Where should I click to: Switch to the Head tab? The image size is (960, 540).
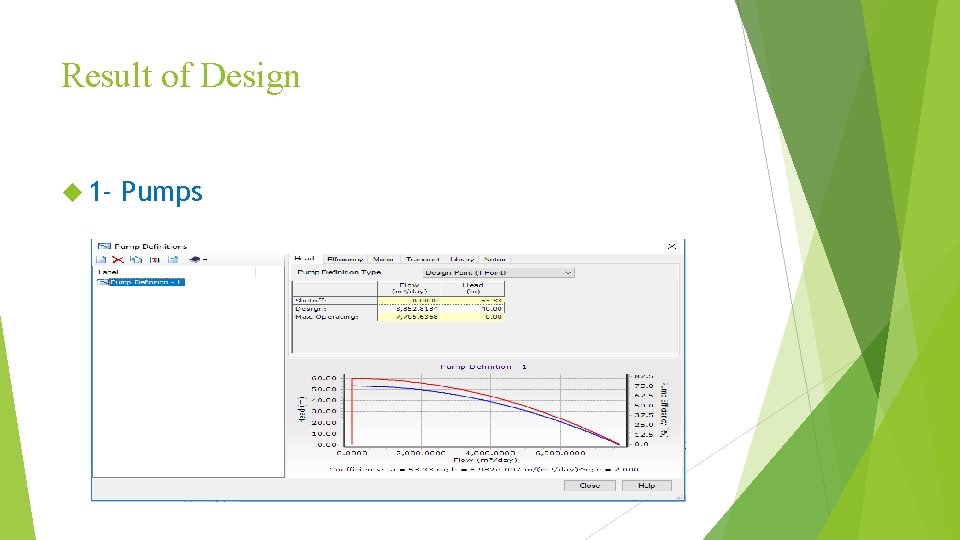[x=304, y=259]
